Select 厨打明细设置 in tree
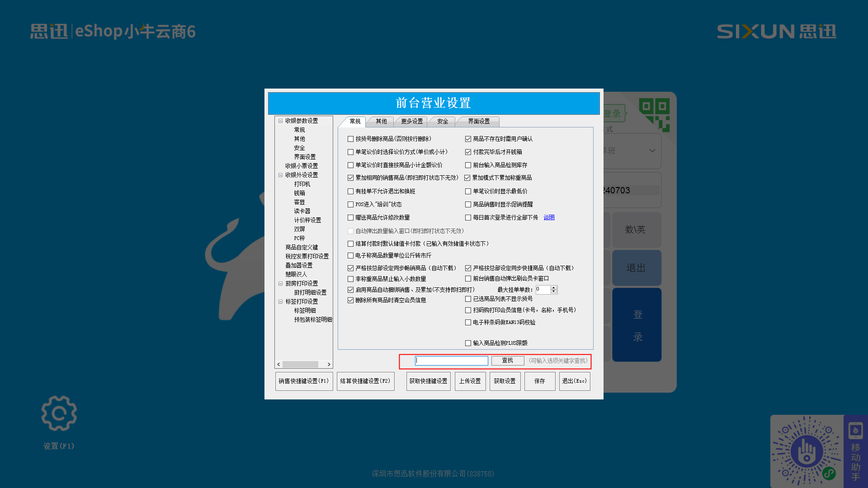The image size is (868, 488). click(x=310, y=292)
